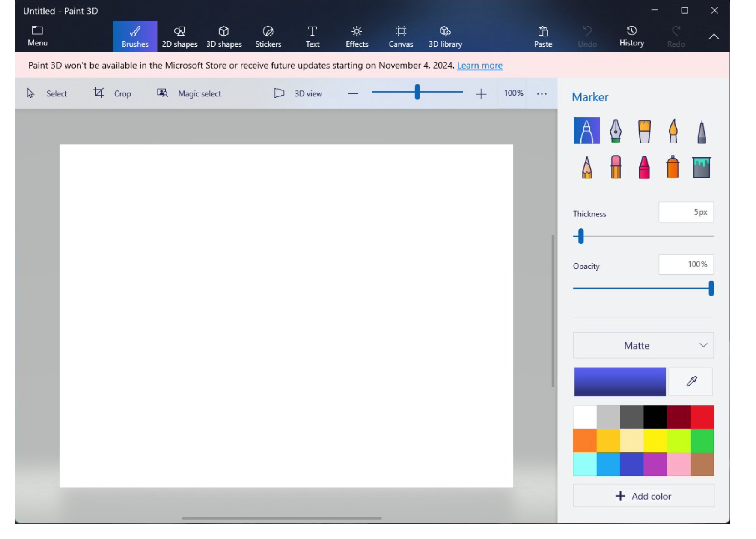Pick the gold color swatch

click(608, 440)
